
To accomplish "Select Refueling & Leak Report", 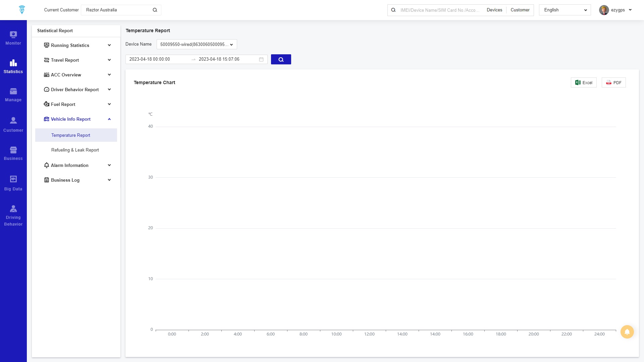I will coord(75,150).
